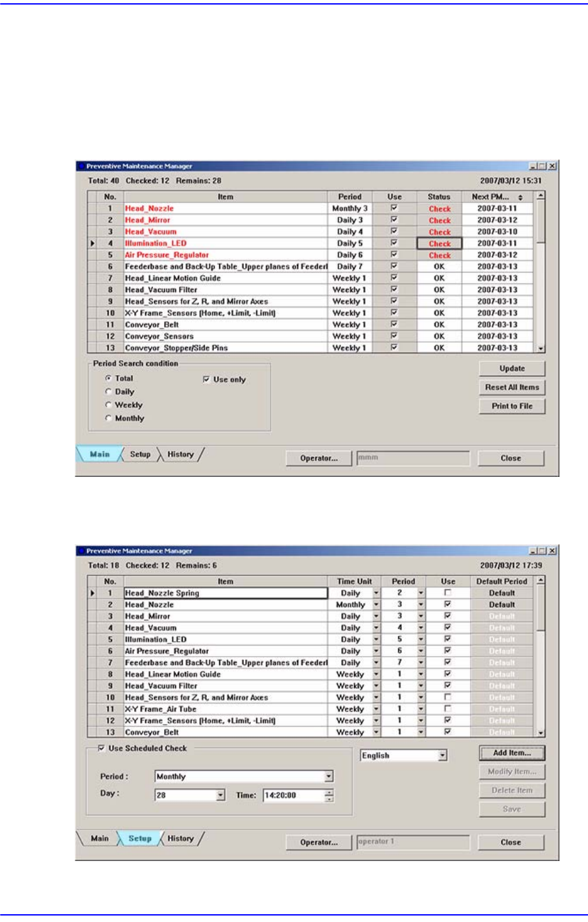Viewport: 588px width, 922px height.
Task: Click row selector arrow beside Head_Nozzle Spring
Action: tap(93, 593)
